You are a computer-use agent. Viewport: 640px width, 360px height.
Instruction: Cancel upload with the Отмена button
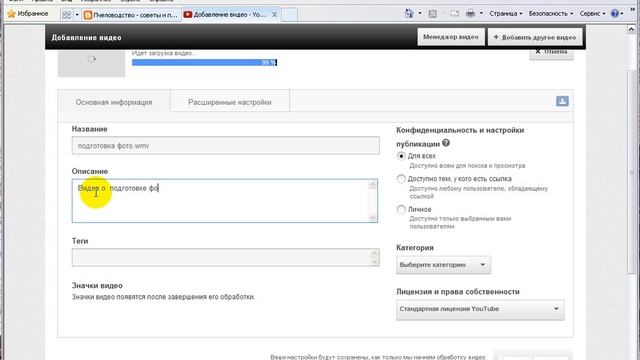pos(551,52)
